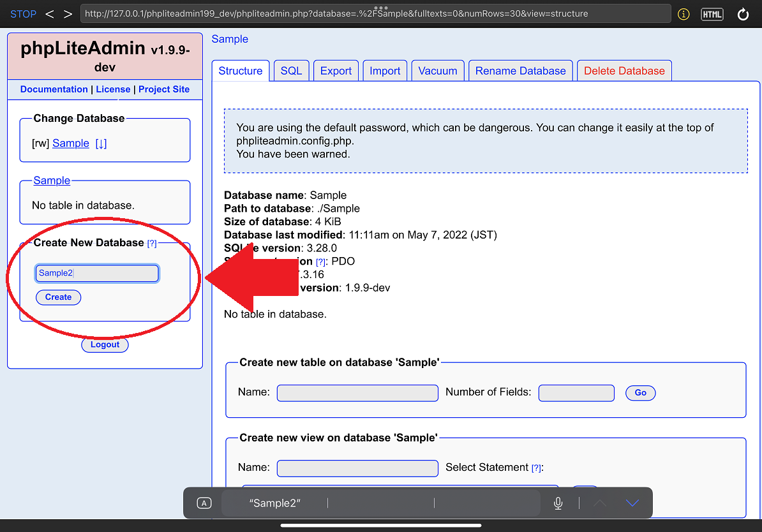This screenshot has height=532, width=762.
Task: Show help for Create New Database
Action: 152,244
